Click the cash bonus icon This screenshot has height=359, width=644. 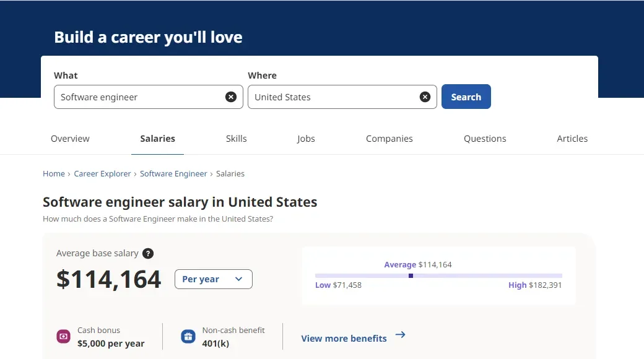(63, 337)
